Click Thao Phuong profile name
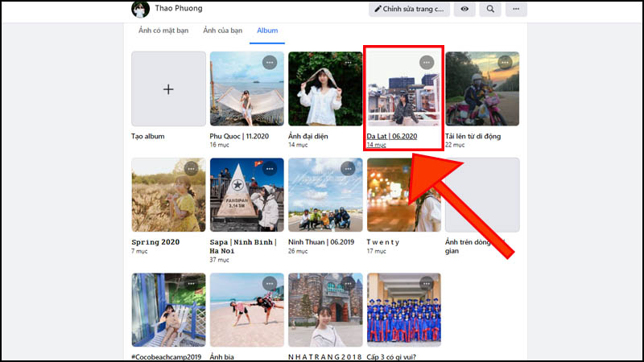Viewport: 644px width, 362px height. coord(179,8)
